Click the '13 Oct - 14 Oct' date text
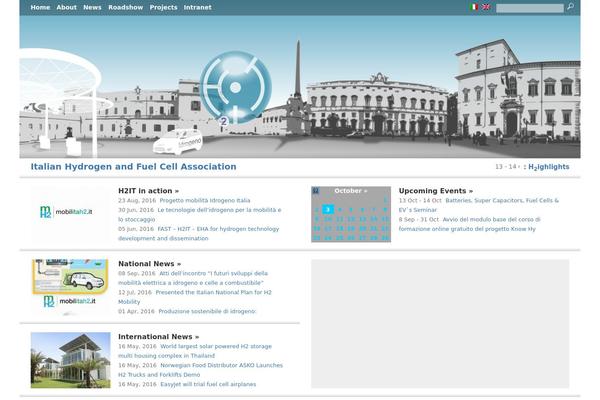 point(420,201)
